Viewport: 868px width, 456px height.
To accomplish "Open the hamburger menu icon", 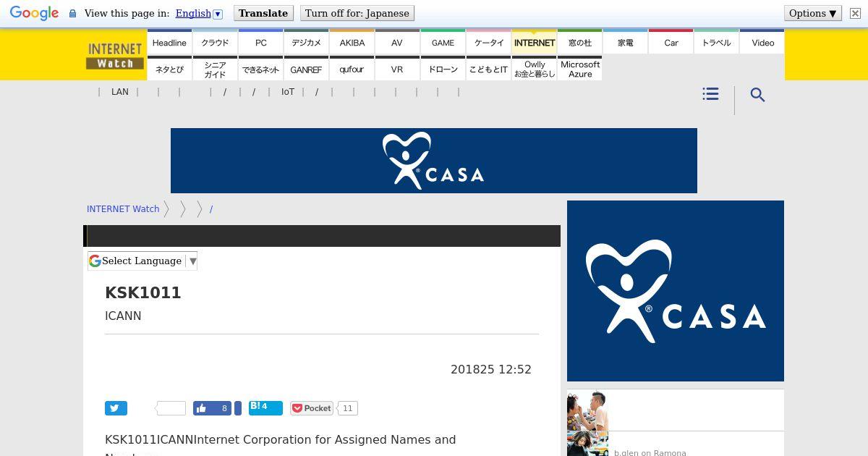I will (710, 94).
